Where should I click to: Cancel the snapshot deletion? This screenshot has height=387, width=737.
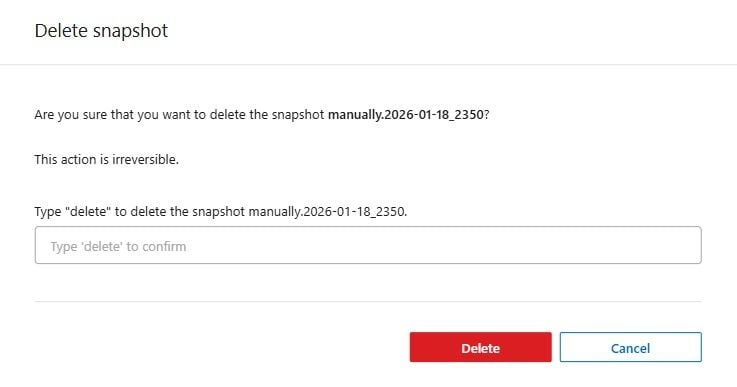pyautogui.click(x=630, y=348)
